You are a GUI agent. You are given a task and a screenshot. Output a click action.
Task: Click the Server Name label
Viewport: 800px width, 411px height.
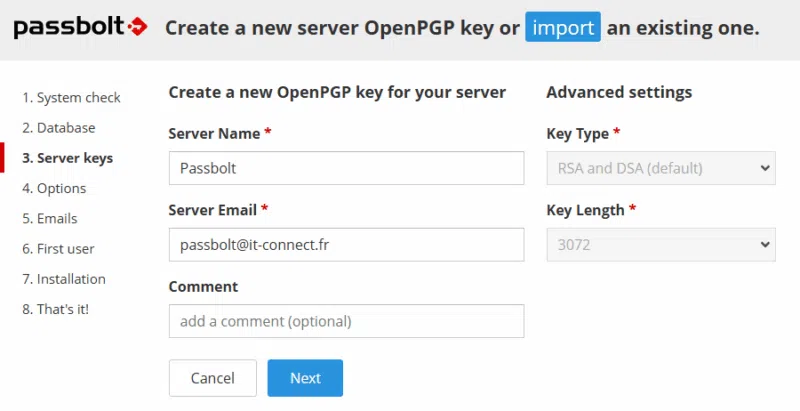pos(220,133)
